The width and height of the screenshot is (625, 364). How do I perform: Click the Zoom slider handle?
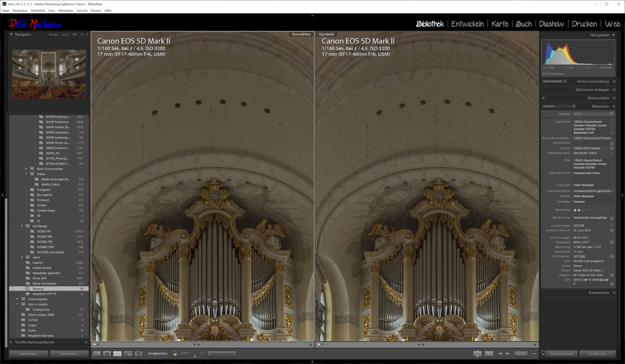[195, 356]
